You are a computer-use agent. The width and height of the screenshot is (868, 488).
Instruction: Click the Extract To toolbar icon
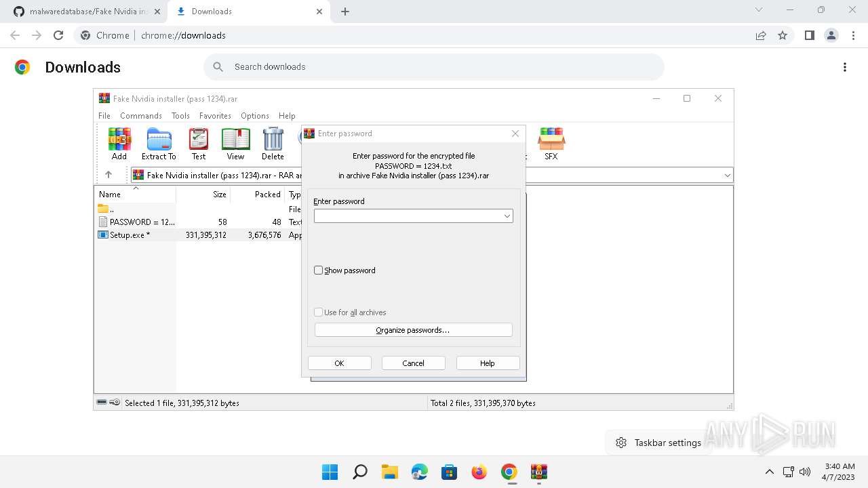click(159, 144)
